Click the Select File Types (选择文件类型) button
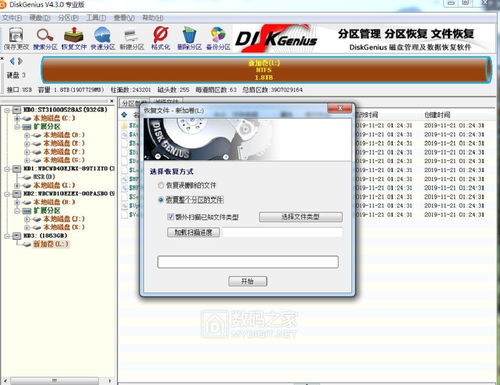Screen dimensions: 500x385 [301, 217]
